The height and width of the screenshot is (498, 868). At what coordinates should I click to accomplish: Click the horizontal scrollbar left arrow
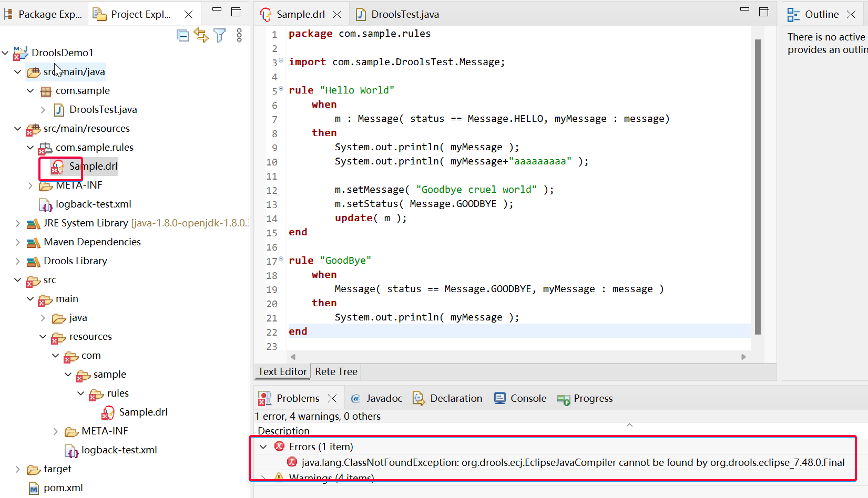point(293,357)
